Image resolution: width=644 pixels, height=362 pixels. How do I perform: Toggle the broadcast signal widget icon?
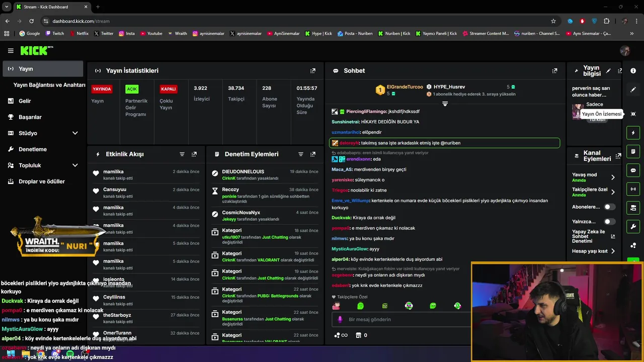(633, 189)
